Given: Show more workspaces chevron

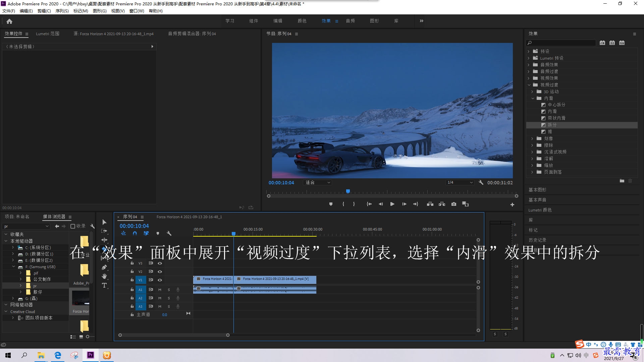Looking at the screenshot, I should (x=421, y=21).
